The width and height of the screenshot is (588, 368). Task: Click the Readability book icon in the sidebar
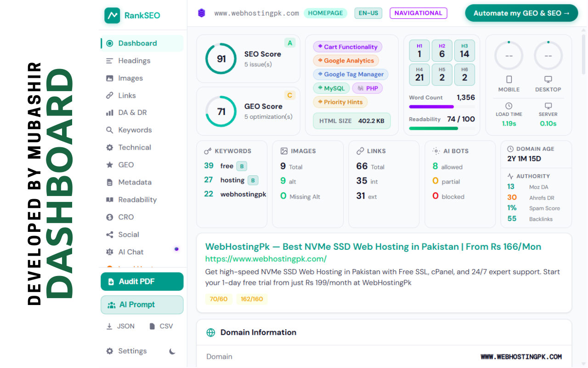click(x=109, y=200)
